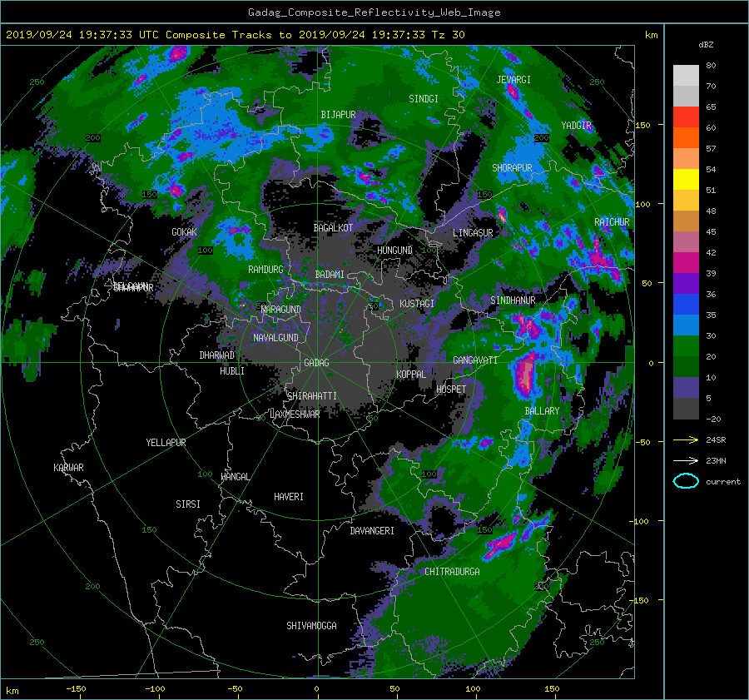Select the tan swatch between 48 and 45
This screenshot has height=700, width=749.
point(686,221)
